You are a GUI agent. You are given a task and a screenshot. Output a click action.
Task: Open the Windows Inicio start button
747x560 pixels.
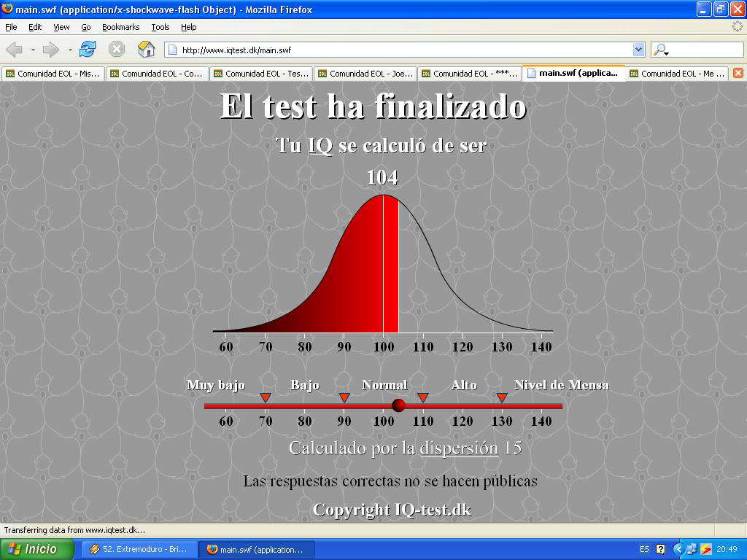pyautogui.click(x=36, y=549)
